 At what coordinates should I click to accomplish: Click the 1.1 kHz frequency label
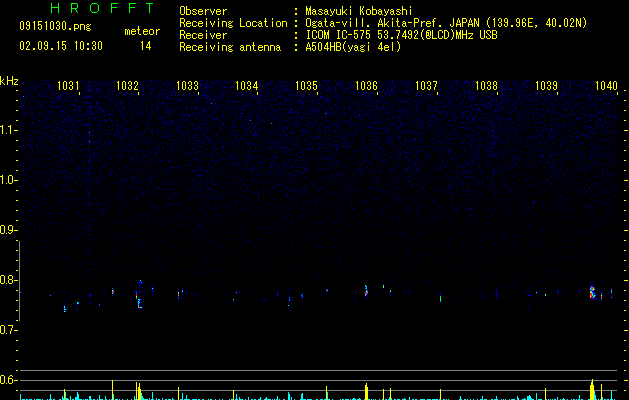9,130
